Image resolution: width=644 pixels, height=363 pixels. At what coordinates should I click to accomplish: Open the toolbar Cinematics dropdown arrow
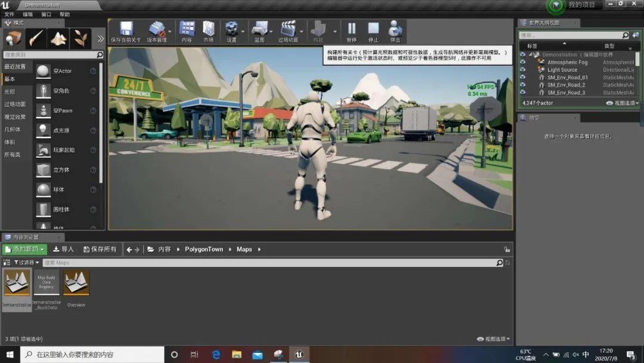[302, 32]
